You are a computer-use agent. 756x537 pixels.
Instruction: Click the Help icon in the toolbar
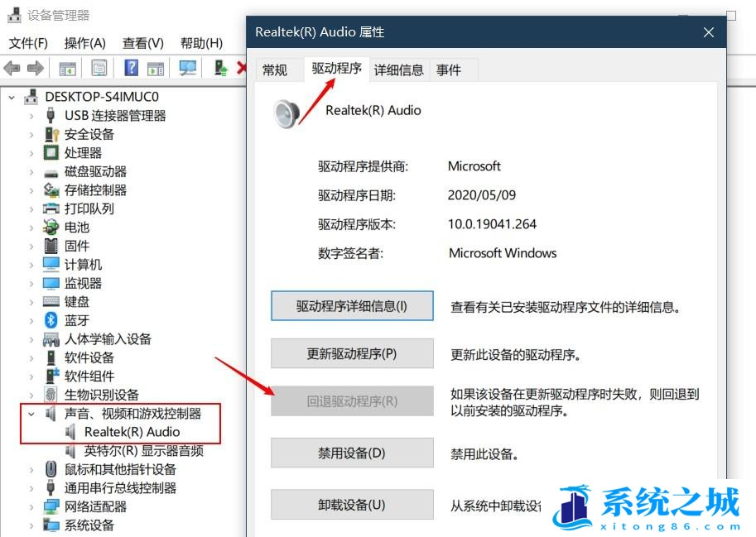click(x=131, y=68)
